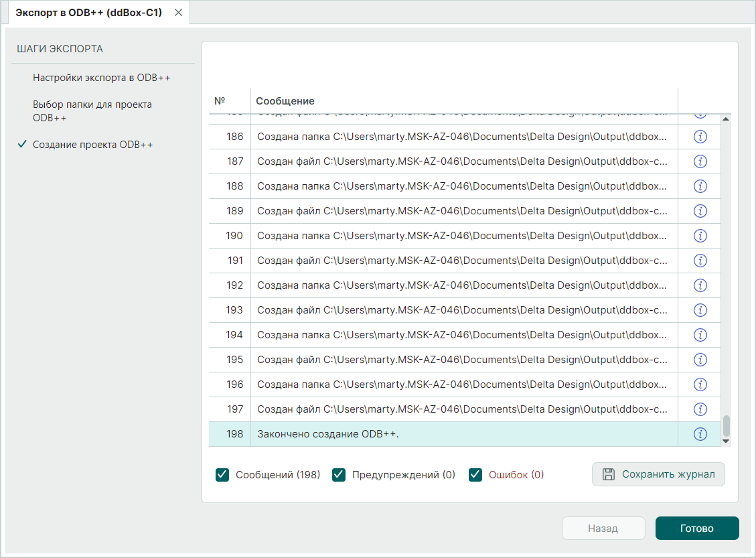Select message text in row 197
756x558 pixels.
coord(462,409)
